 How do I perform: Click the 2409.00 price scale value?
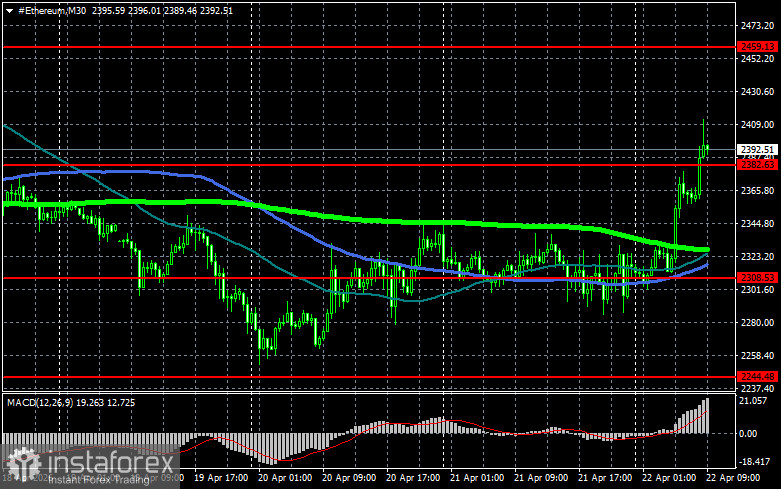(758, 124)
